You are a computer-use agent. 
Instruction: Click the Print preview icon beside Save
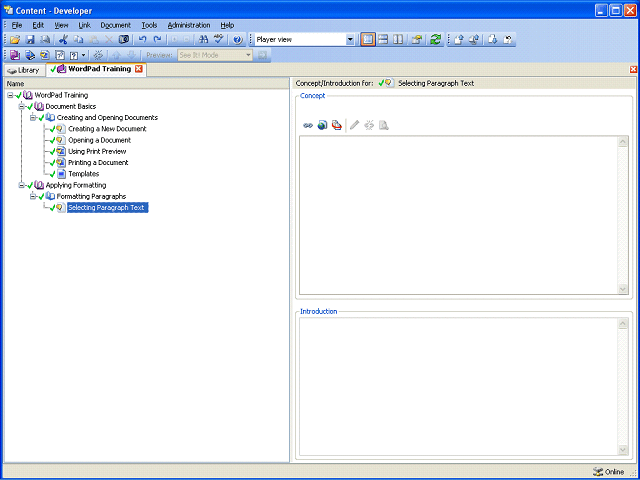tap(45, 40)
